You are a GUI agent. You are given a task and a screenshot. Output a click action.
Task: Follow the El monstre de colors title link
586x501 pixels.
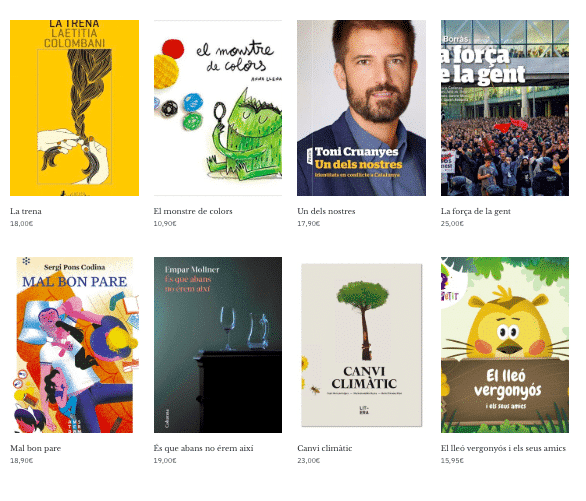coord(193,211)
